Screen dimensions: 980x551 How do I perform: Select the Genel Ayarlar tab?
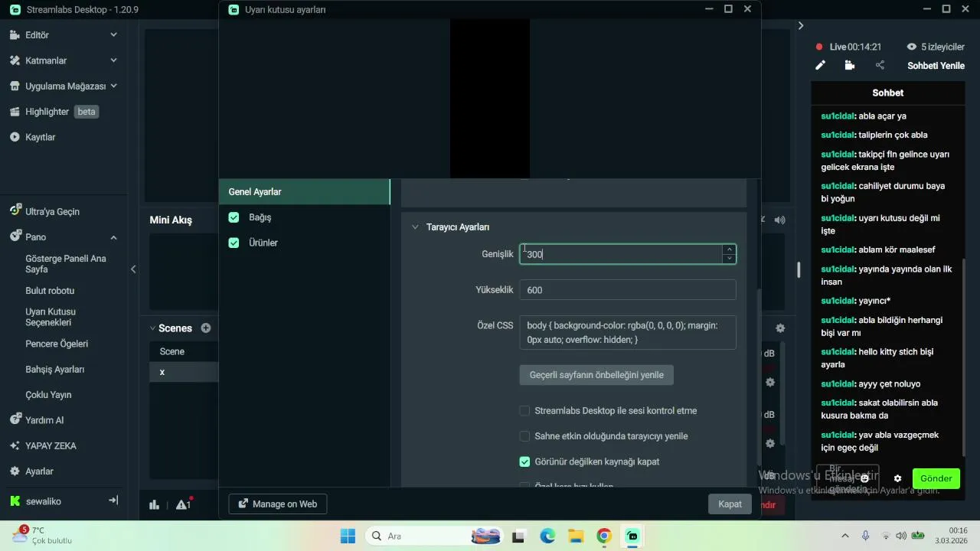pos(304,191)
